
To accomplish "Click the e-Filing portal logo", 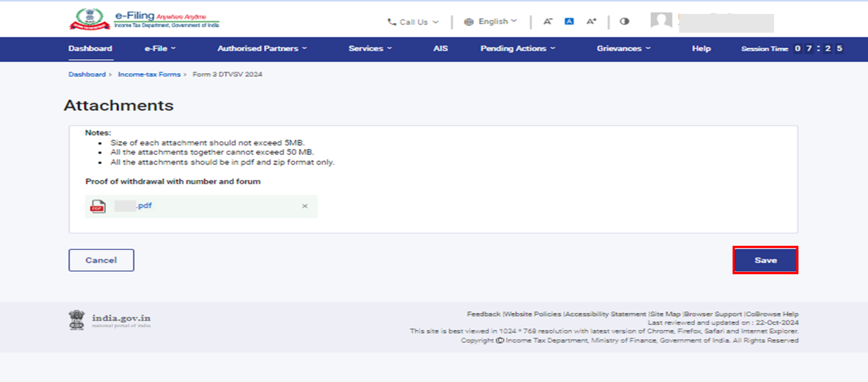I will 144,19.
